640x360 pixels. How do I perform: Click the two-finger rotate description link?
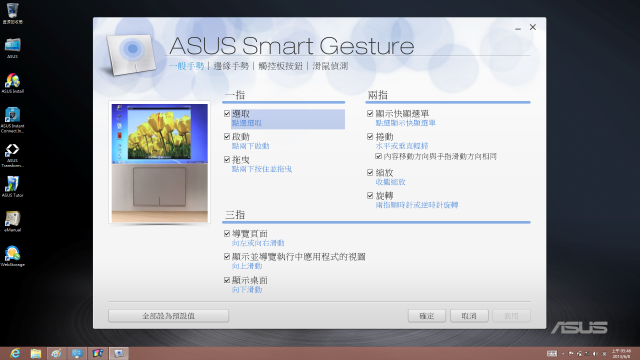[x=417, y=205]
